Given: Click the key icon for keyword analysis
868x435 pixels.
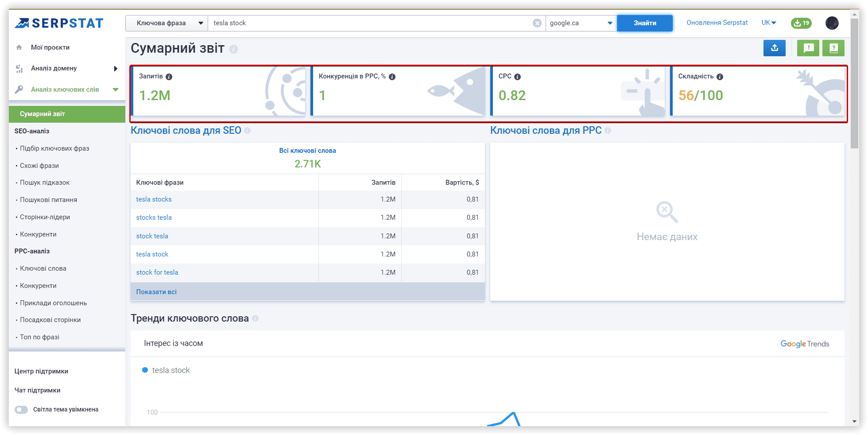Looking at the screenshot, I should 19,89.
